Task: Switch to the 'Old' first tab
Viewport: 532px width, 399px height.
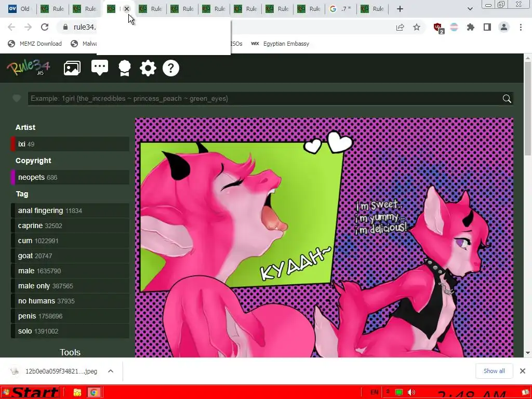Action: tap(19, 9)
